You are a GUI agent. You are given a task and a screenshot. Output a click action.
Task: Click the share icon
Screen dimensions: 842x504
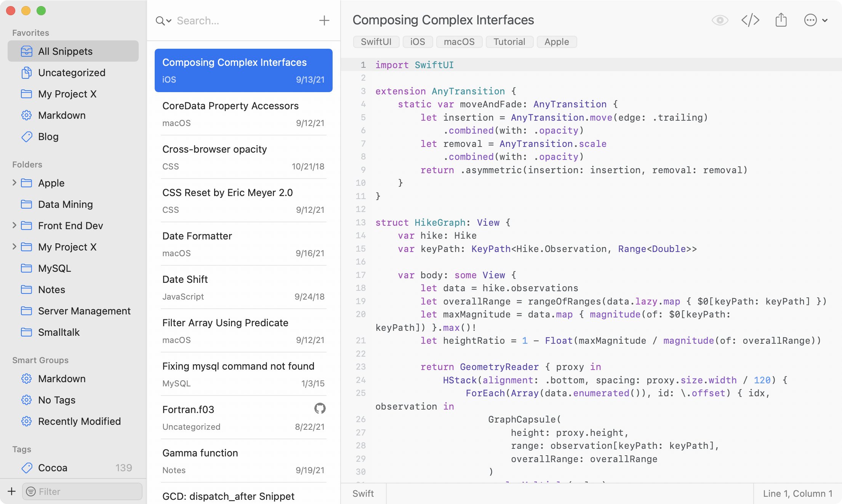pos(781,20)
